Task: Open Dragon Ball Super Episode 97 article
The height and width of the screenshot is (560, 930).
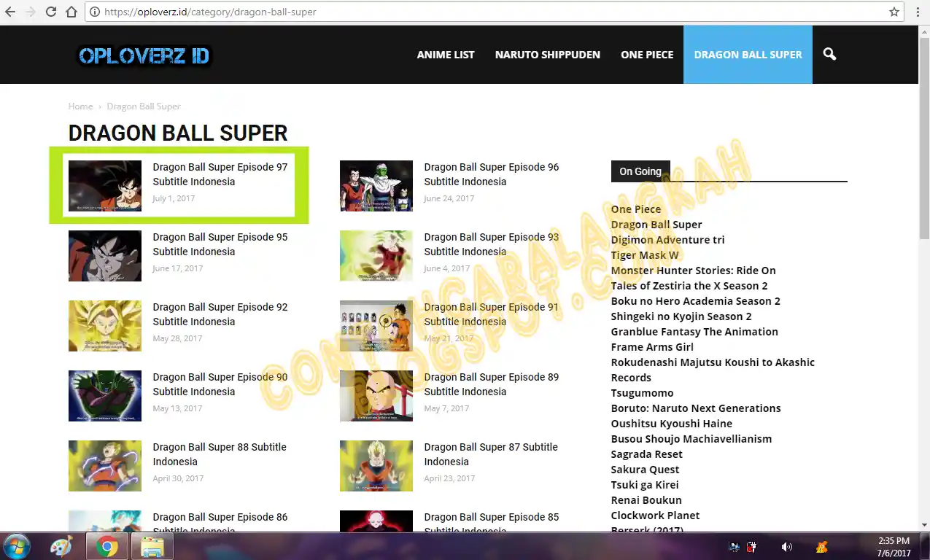Action: coord(220,174)
